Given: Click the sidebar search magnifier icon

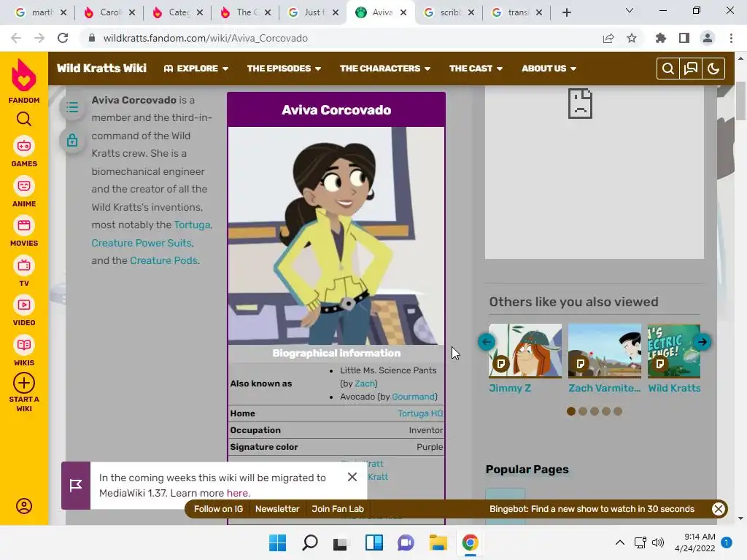Looking at the screenshot, I should (x=24, y=119).
